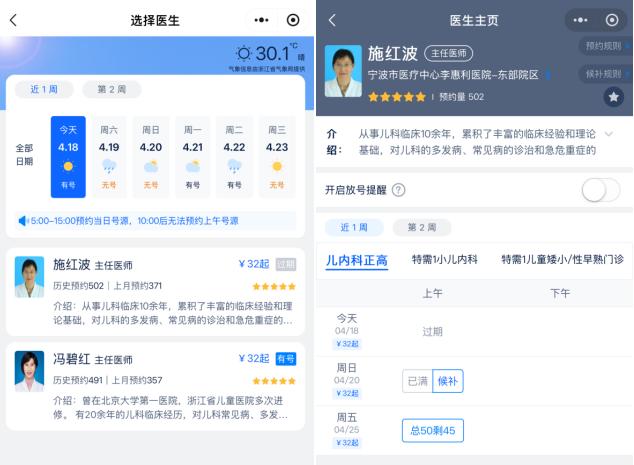Open 冯碧红 doctor photo thumbnail
634x465 pixels.
click(x=29, y=371)
